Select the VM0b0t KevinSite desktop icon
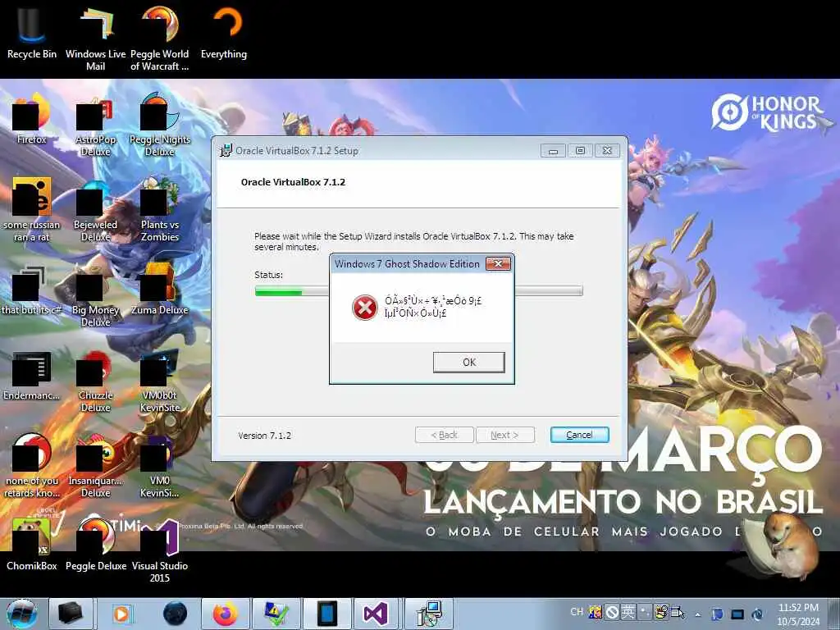The image size is (840, 630). 160,381
